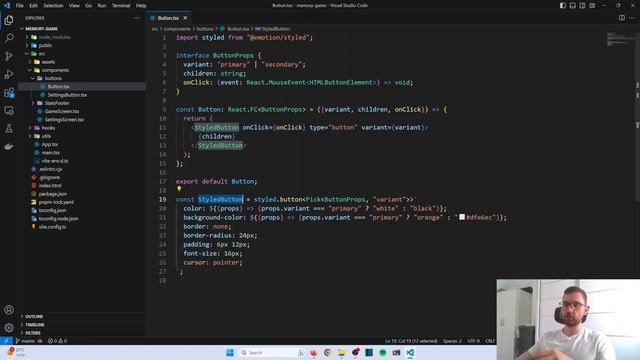Image resolution: width=640 pixels, height=360 pixels.
Task: Open editor More Actions ellipsis
Action: coord(632,18)
